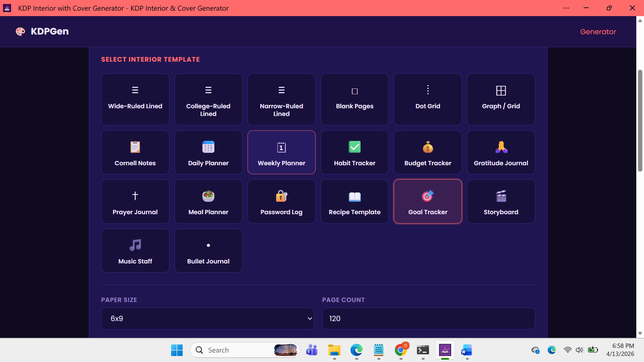
Task: Pick the Budget Tracker money bag icon
Action: pyautogui.click(x=428, y=147)
